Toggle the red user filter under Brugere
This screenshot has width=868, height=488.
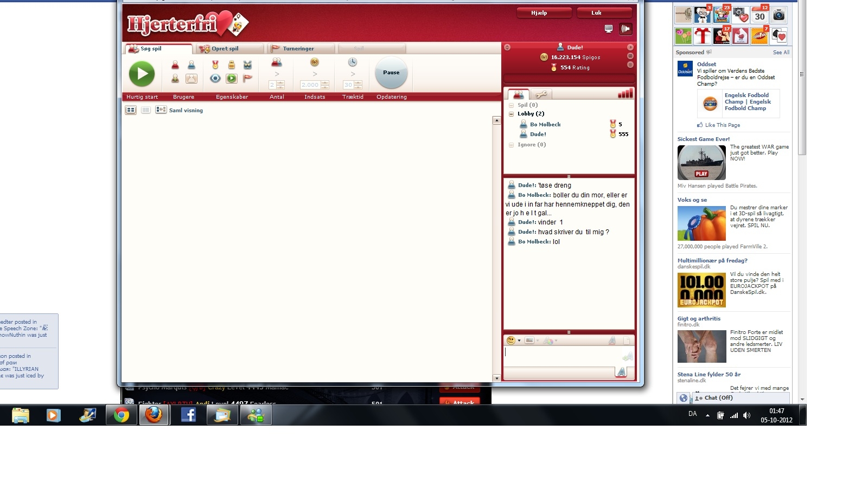(175, 65)
